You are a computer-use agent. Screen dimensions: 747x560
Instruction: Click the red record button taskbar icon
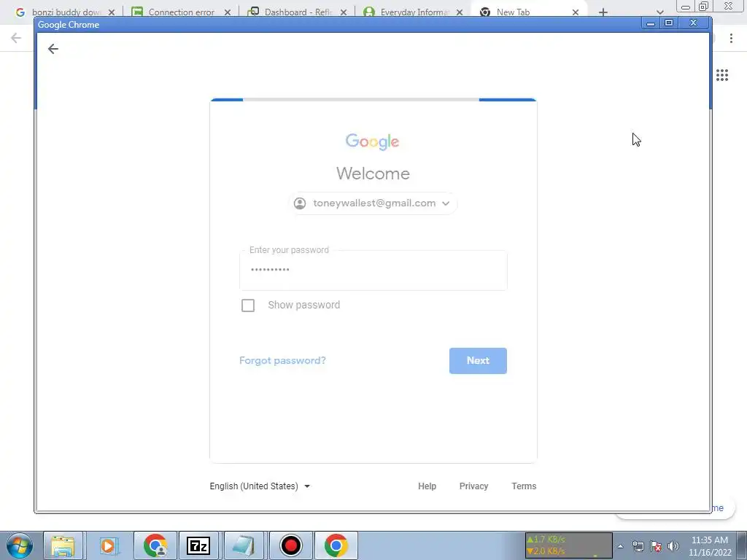[x=290, y=545]
